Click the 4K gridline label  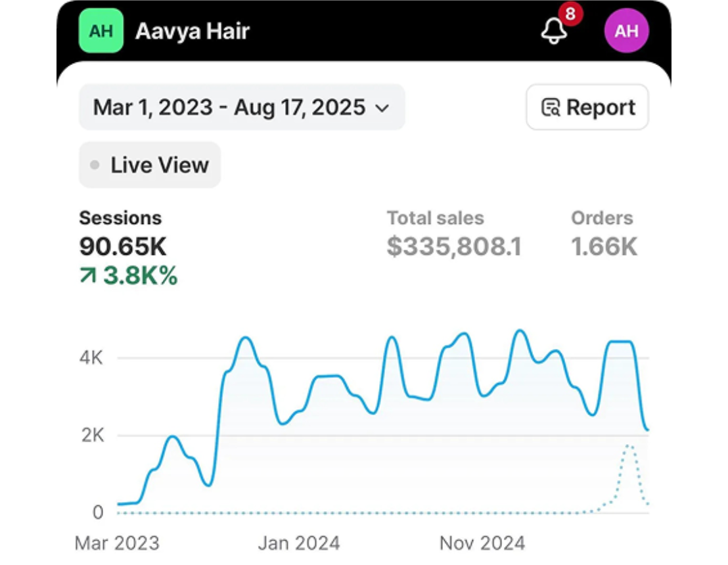click(91, 358)
